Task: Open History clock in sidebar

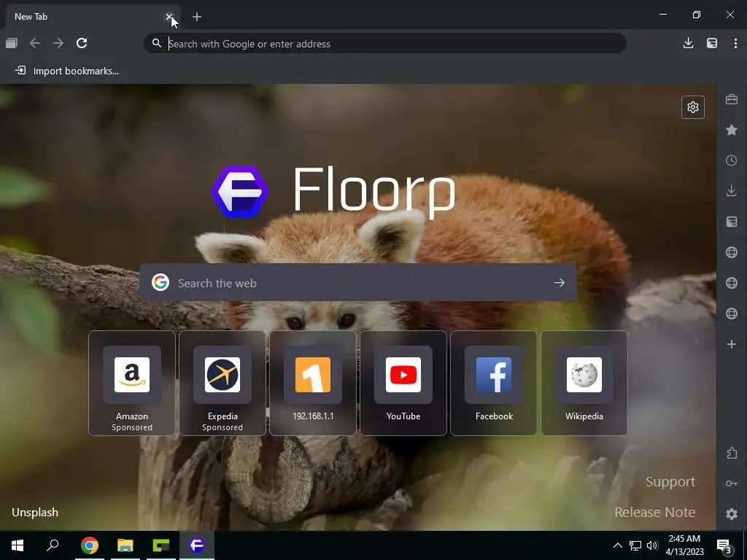Action: point(732,160)
